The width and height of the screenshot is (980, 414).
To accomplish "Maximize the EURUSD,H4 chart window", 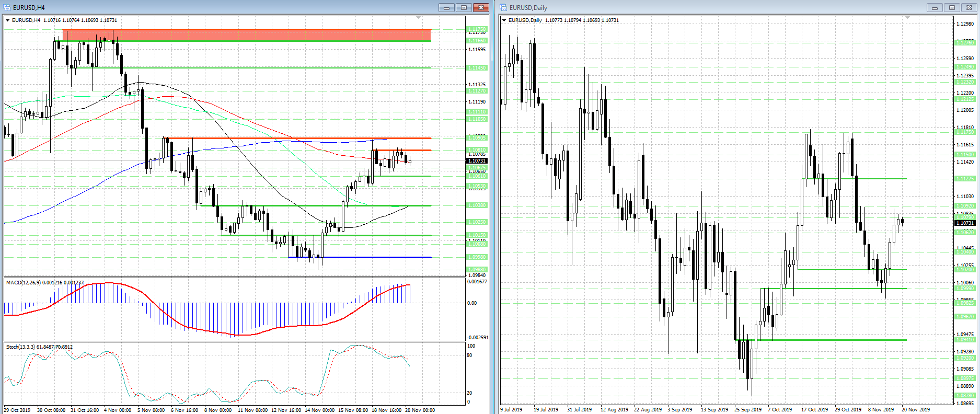I will coord(464,7).
